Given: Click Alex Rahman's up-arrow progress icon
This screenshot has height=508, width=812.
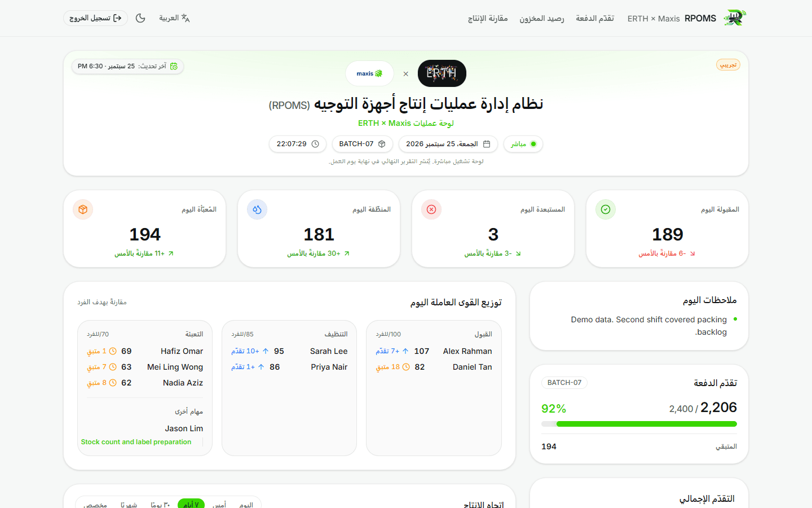Looking at the screenshot, I should click(405, 351).
